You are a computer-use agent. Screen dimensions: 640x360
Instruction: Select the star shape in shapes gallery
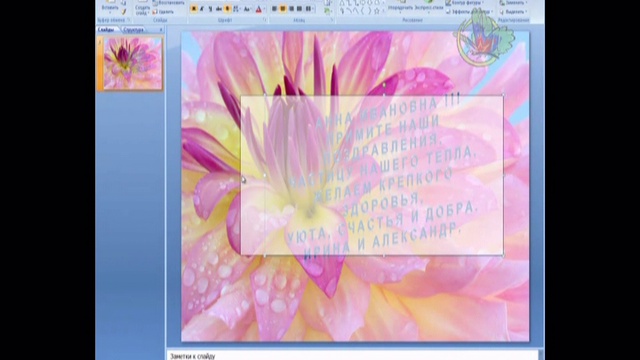377,11
